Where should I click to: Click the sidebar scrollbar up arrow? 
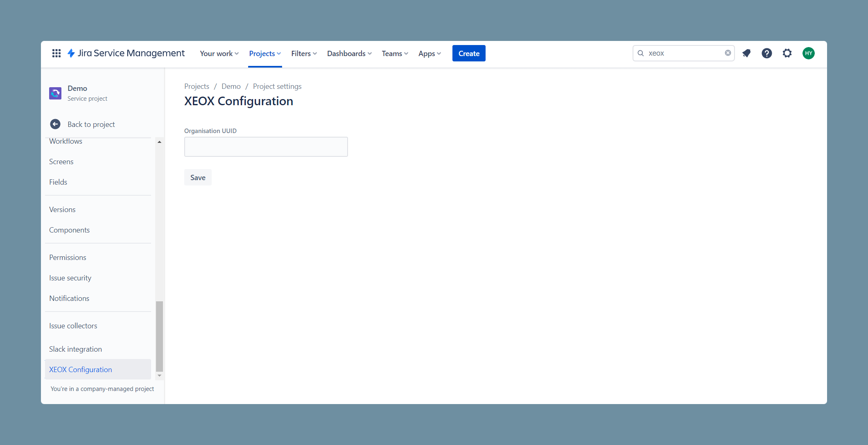pos(159,142)
